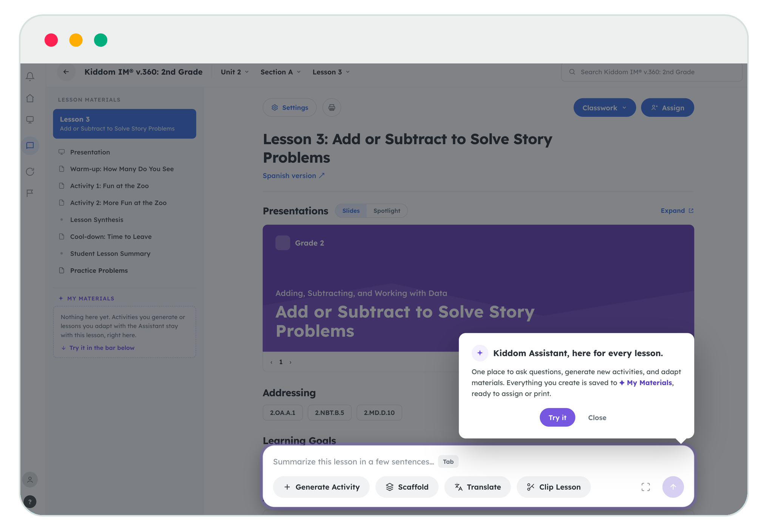Open the help question mark icon

coord(30,501)
